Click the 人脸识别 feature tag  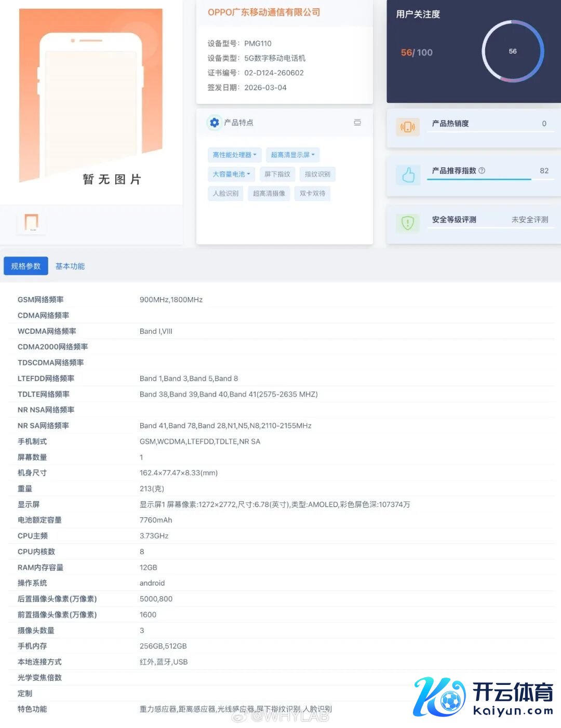point(225,193)
